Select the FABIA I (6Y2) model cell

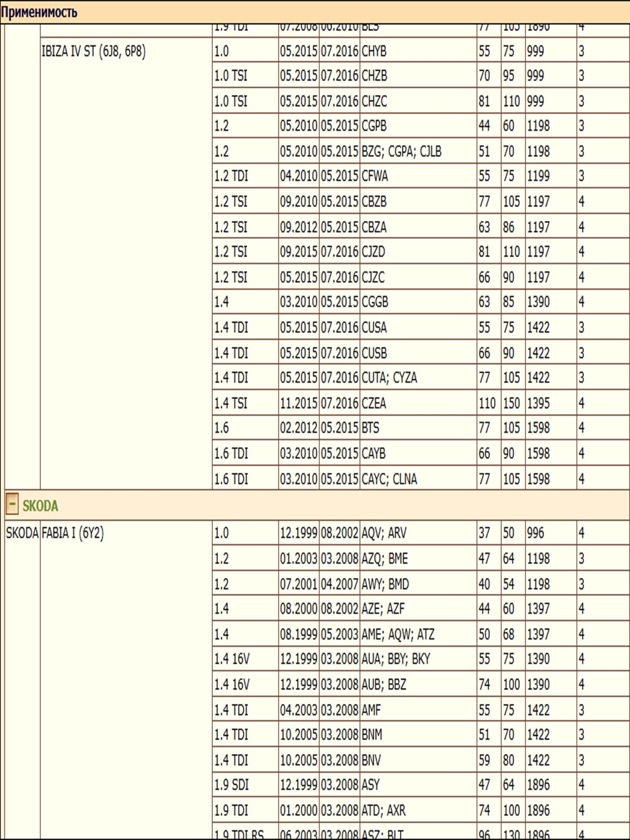[73, 533]
